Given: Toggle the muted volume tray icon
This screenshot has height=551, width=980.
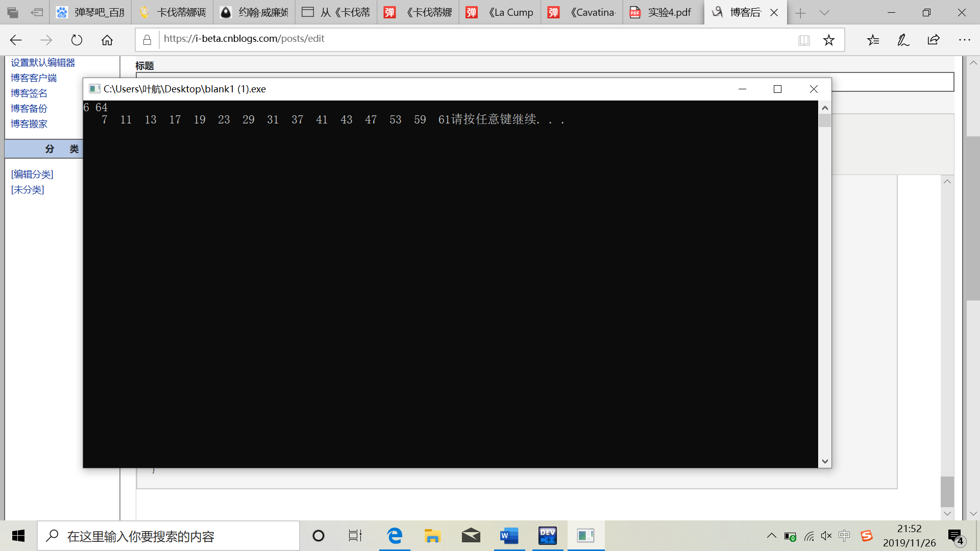Looking at the screenshot, I should point(826,536).
